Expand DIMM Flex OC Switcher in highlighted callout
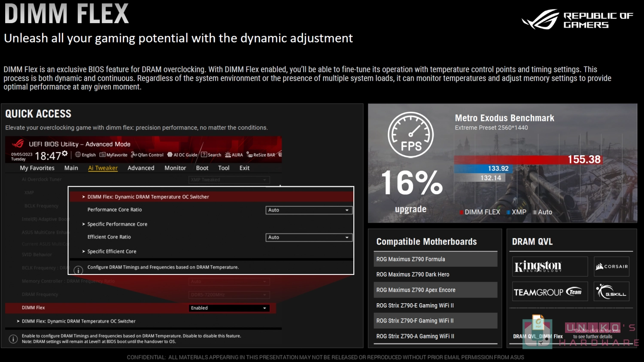Screen dimensions: 644x362 pos(211,197)
